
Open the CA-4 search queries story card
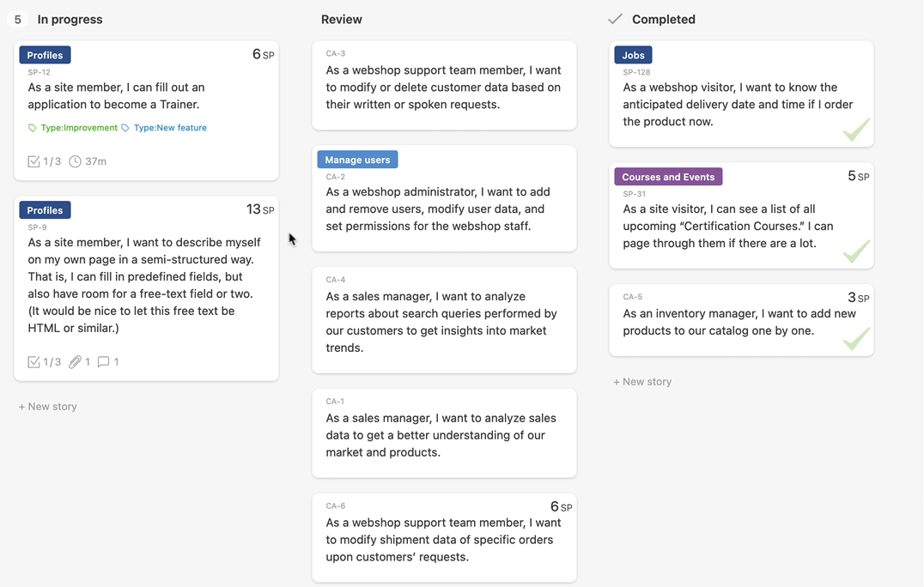point(444,320)
